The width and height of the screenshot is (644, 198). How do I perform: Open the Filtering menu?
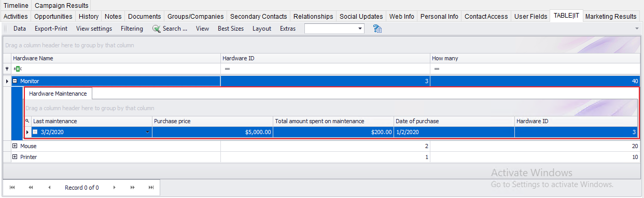click(132, 29)
